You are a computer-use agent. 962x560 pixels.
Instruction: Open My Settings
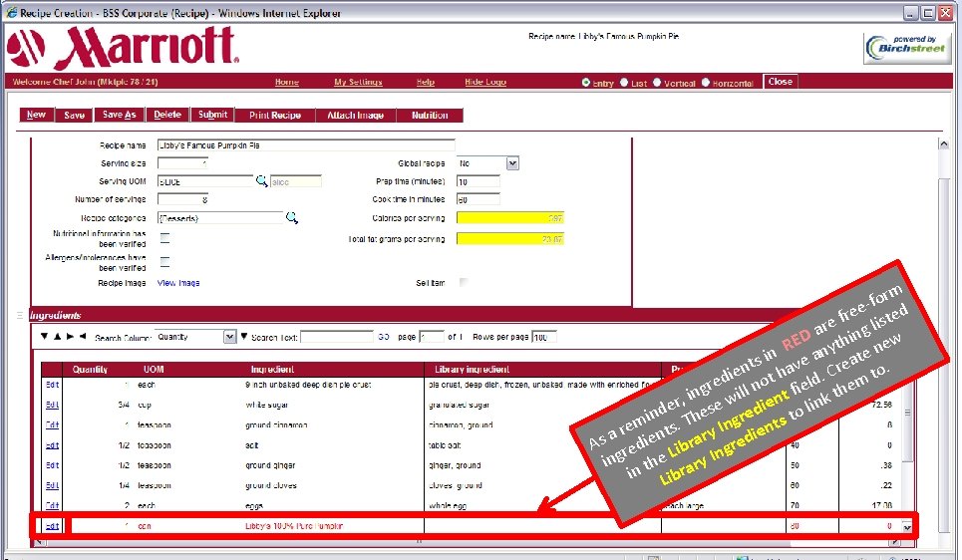358,82
